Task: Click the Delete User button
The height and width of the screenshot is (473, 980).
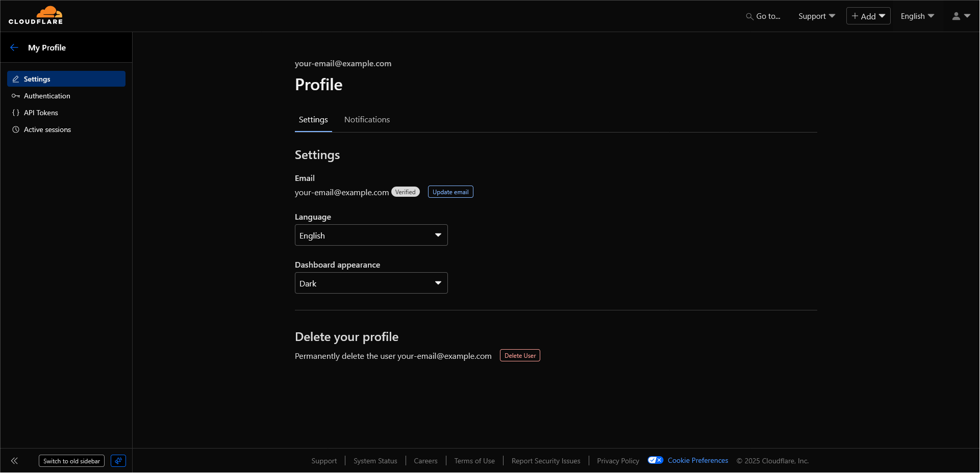Action: coord(520,356)
